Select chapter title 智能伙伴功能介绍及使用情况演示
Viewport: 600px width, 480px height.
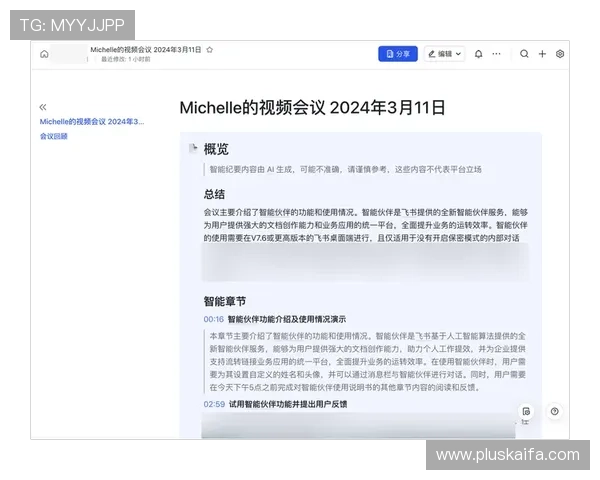click(287, 319)
